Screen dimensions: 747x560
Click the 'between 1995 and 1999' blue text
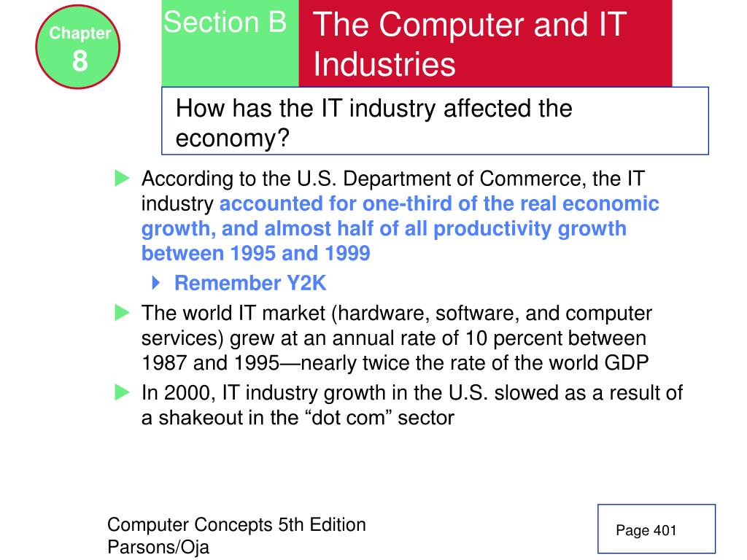256,253
